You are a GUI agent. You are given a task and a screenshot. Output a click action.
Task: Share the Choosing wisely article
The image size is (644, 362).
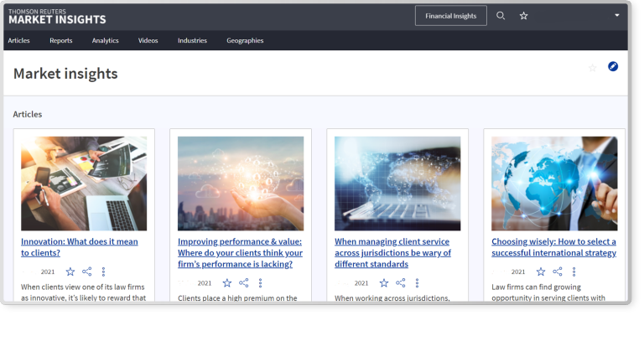pos(558,271)
